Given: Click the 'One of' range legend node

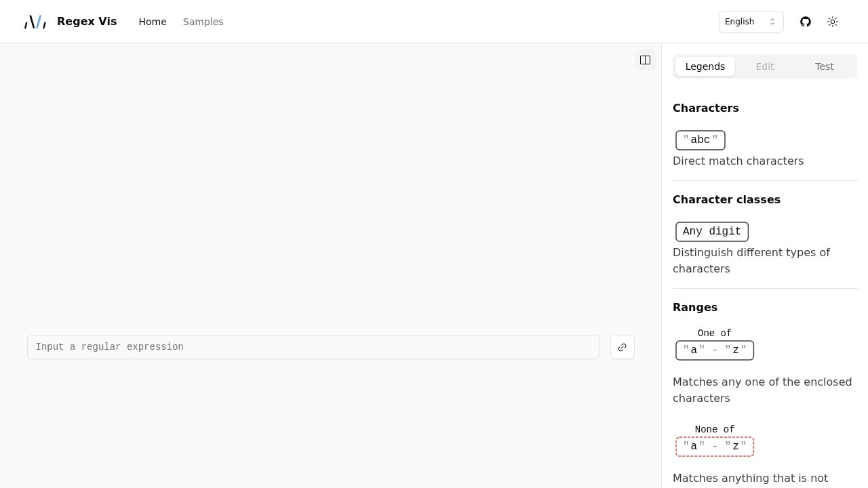Looking at the screenshot, I should coord(715,350).
